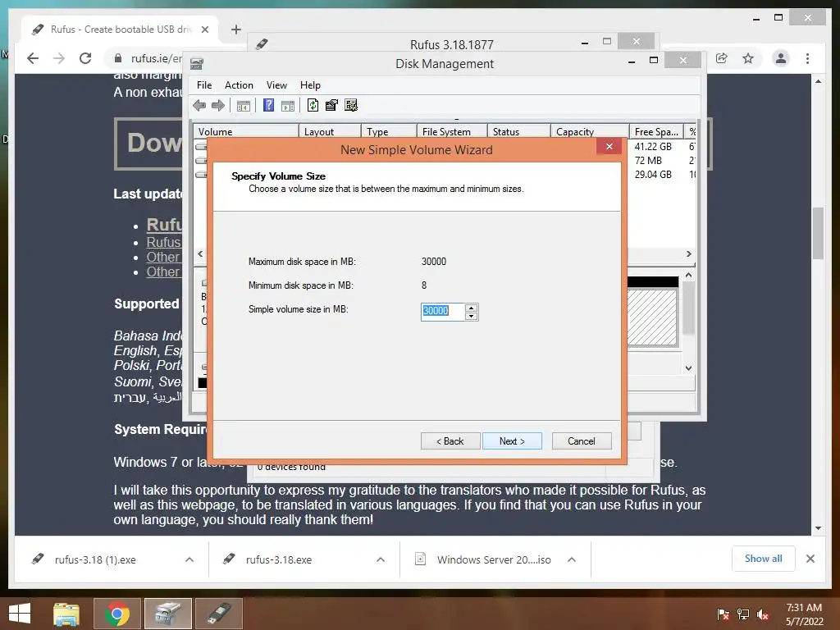Click the Rufus USB taskbar icon
This screenshot has height=630, width=840.
point(219,614)
